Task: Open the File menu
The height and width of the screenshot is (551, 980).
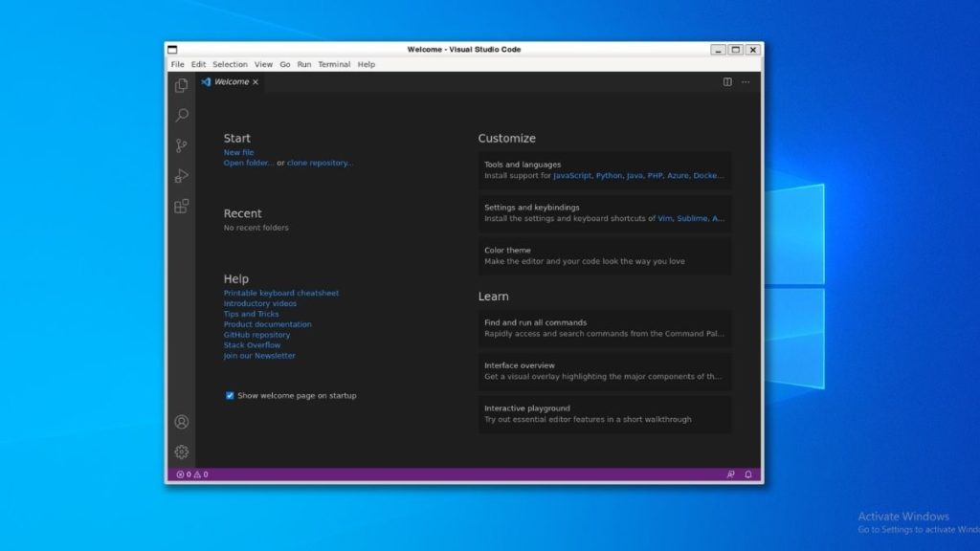Action: tap(177, 64)
